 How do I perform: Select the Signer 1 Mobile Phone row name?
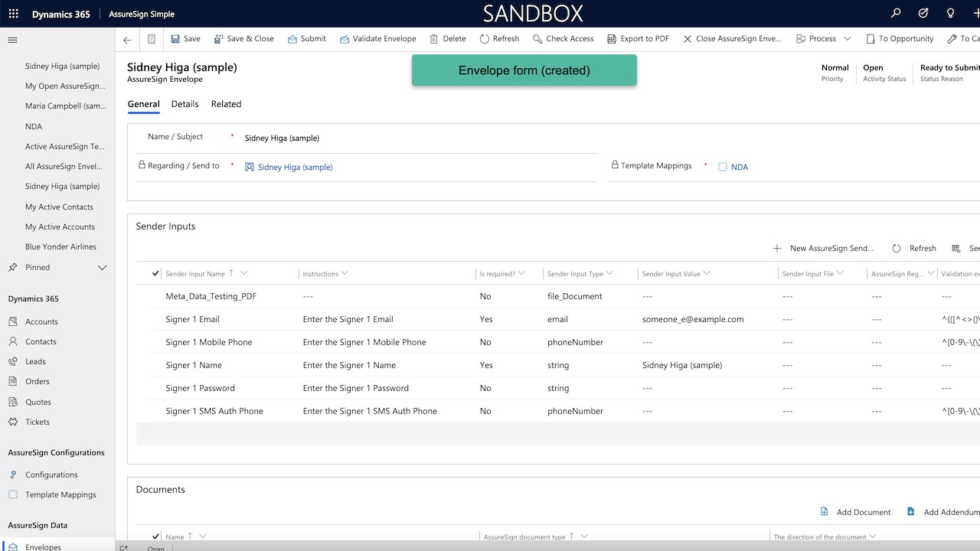click(209, 342)
